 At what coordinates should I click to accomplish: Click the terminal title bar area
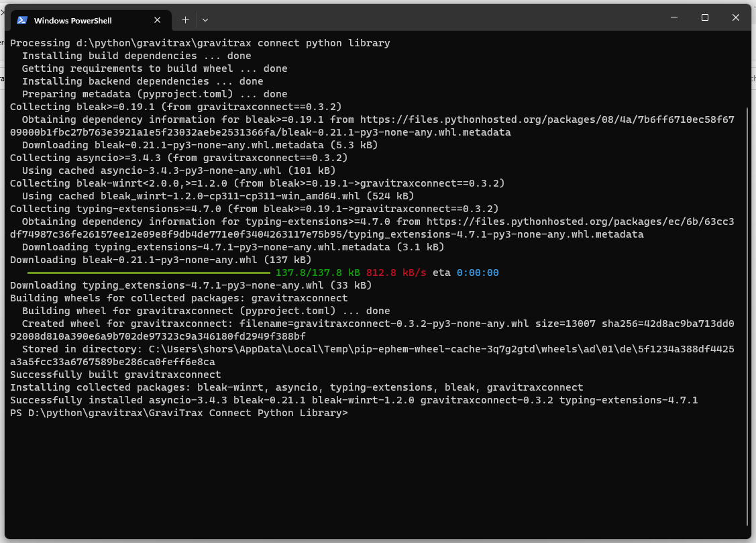436,17
